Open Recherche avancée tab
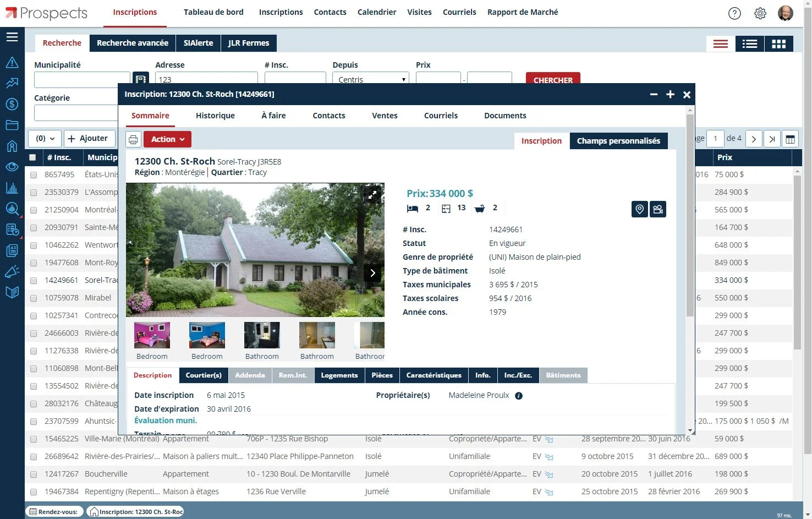The width and height of the screenshot is (812, 519). (133, 43)
